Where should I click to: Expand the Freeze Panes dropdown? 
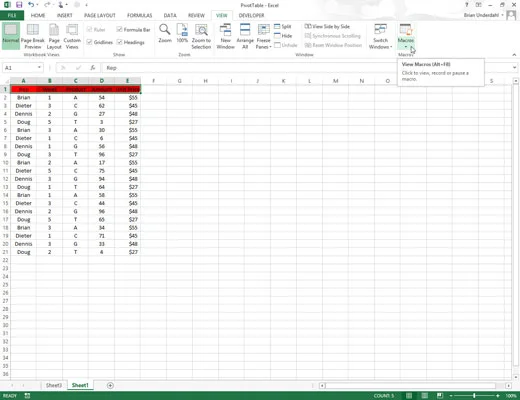(263, 36)
